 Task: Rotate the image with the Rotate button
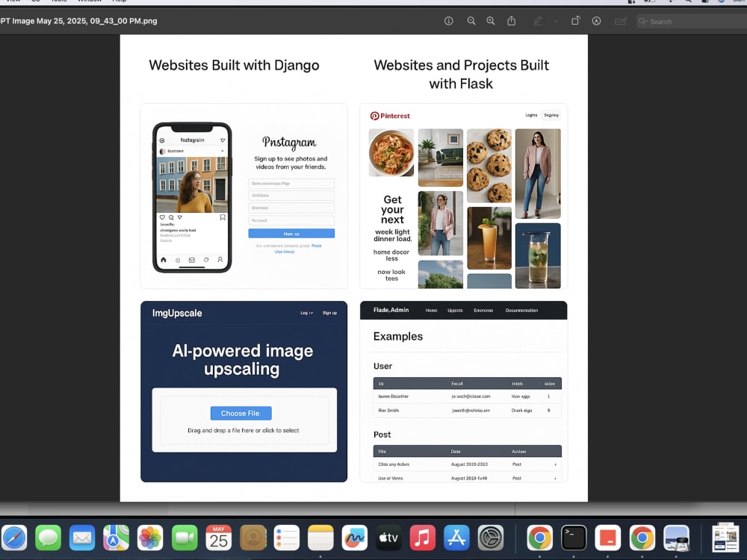(x=575, y=21)
